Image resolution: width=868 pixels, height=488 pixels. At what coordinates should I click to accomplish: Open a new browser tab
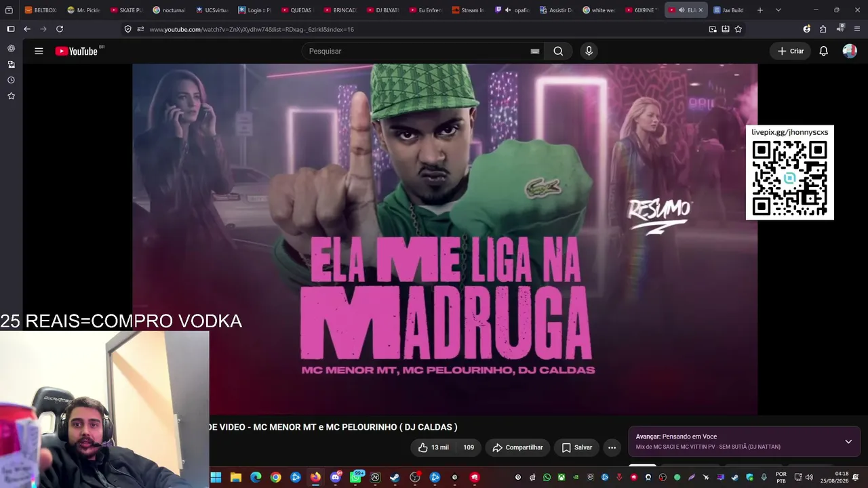point(760,10)
